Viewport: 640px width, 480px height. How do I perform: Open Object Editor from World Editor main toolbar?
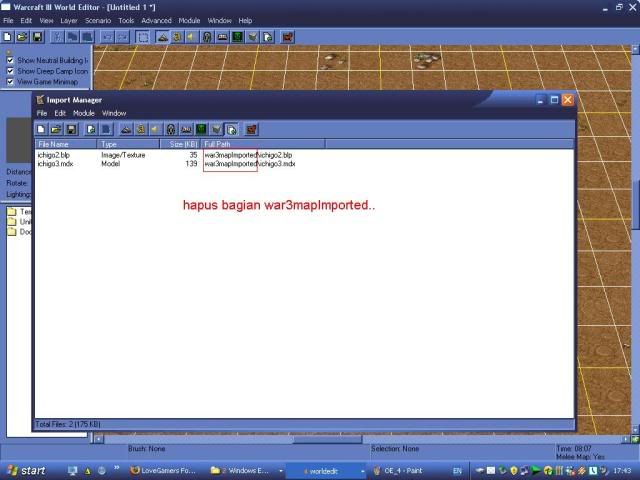(207, 37)
